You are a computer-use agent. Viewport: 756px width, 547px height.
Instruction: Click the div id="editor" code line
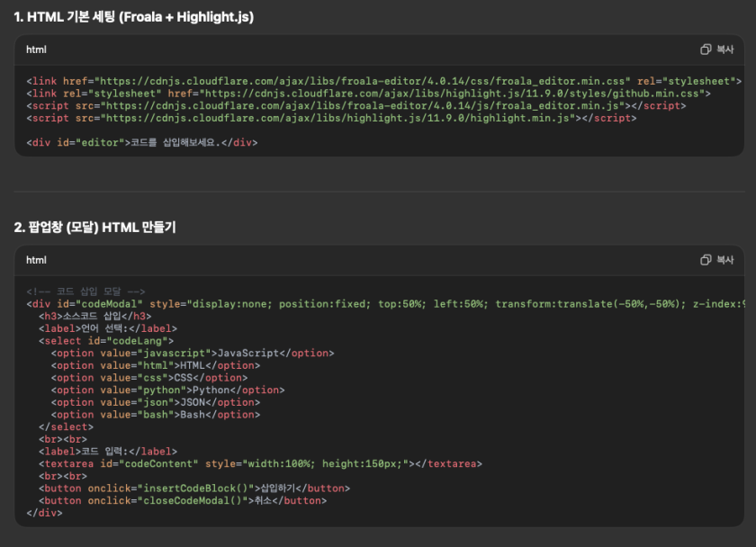click(142, 143)
